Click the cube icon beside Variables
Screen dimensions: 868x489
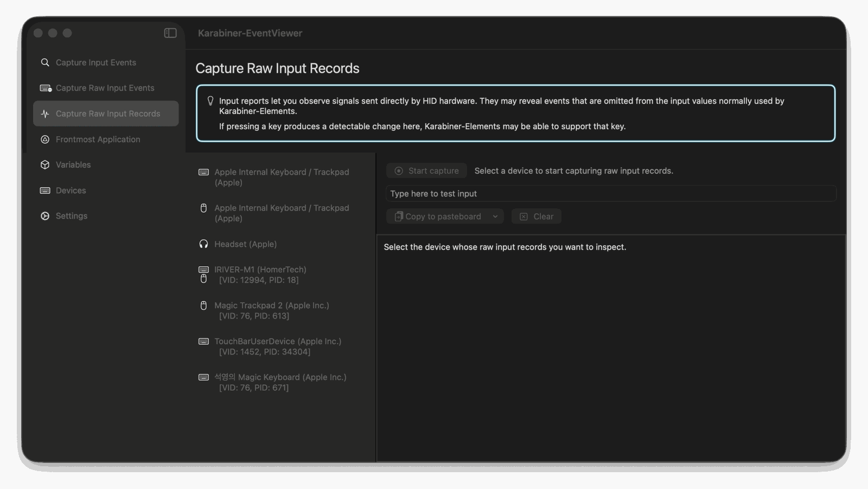click(x=45, y=164)
